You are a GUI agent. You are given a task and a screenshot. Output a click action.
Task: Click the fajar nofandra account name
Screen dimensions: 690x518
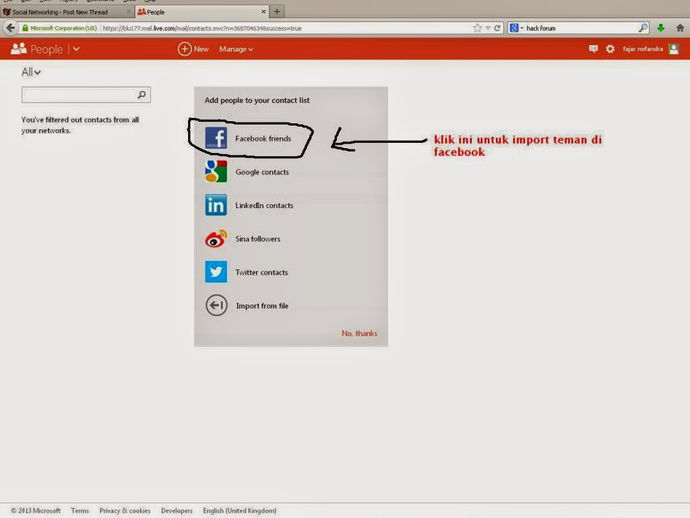643,49
